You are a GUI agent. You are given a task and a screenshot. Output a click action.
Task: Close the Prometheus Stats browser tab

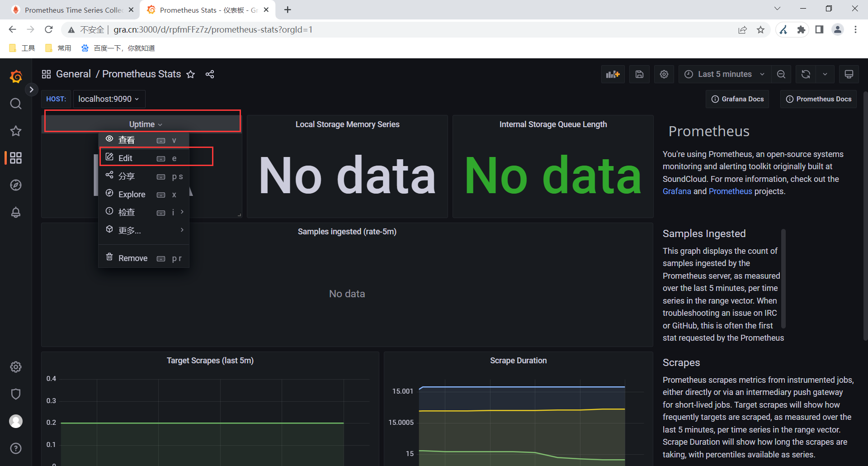click(266, 10)
